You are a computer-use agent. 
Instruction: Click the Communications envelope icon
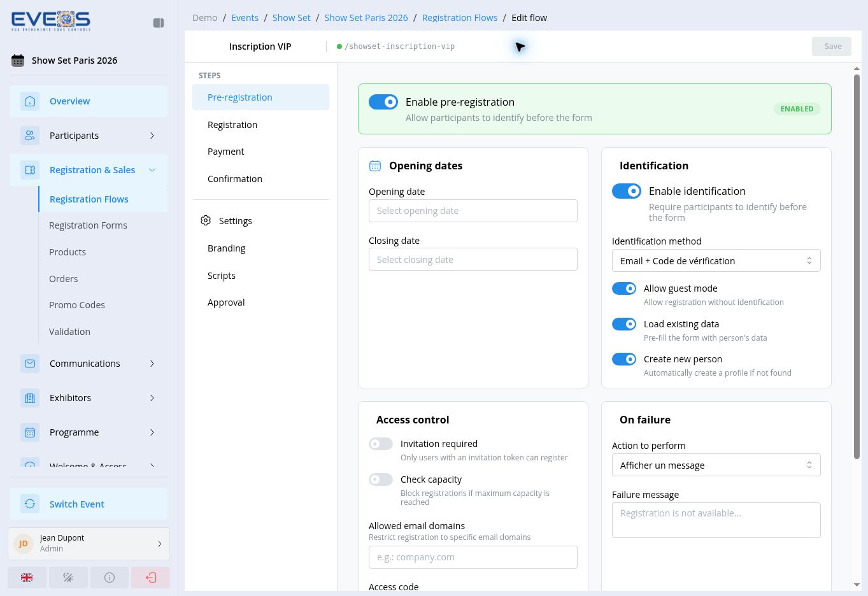pyautogui.click(x=30, y=364)
